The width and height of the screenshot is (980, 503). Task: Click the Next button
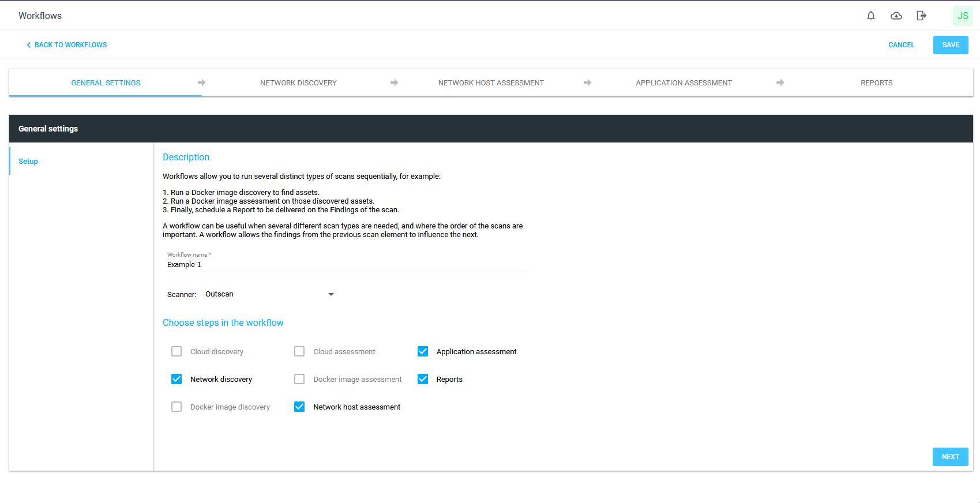click(x=950, y=457)
